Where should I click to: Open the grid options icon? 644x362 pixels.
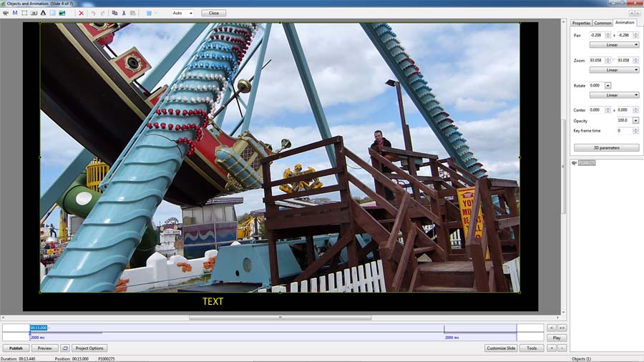(149, 13)
